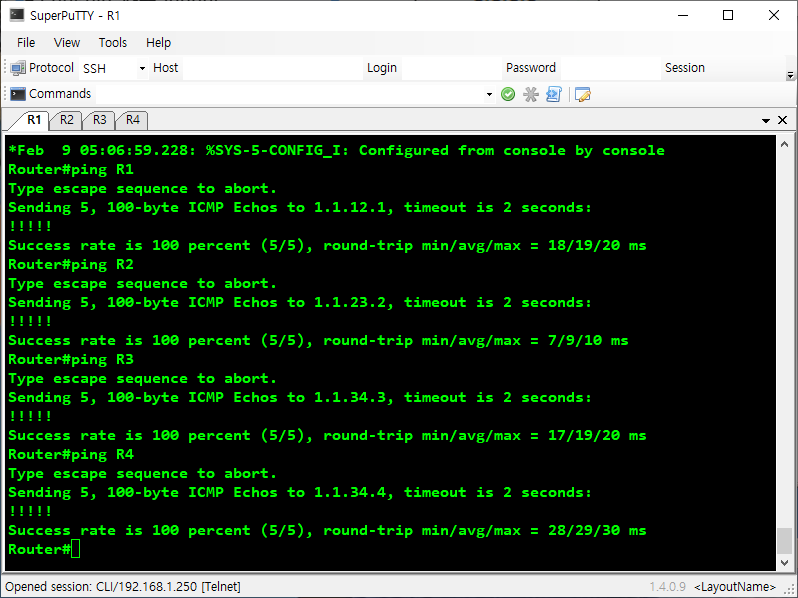The height and width of the screenshot is (598, 798).
Task: Click the Commands terminal icon
Action: pos(18,94)
